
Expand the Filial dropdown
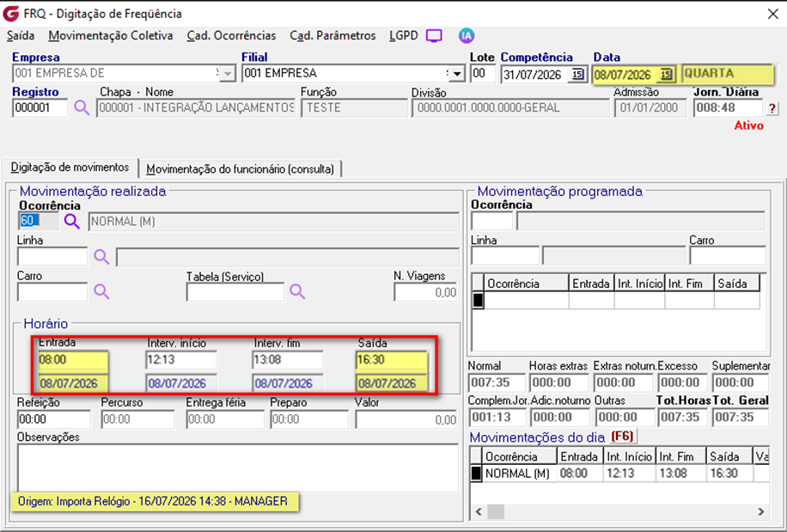click(x=456, y=74)
